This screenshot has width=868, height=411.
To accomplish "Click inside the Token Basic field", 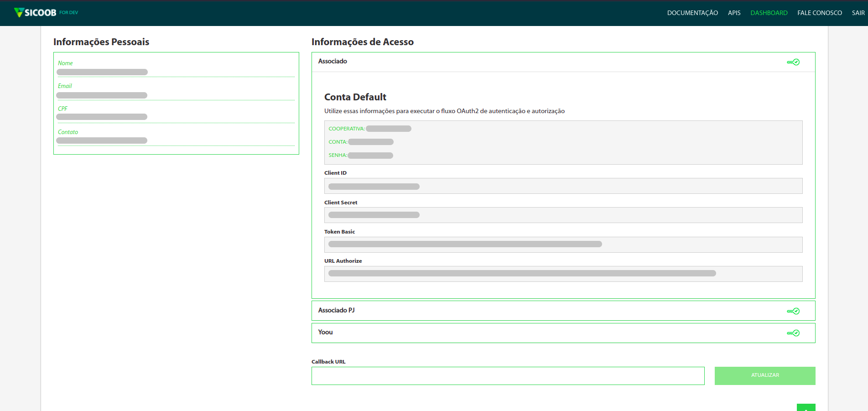I will [x=563, y=245].
